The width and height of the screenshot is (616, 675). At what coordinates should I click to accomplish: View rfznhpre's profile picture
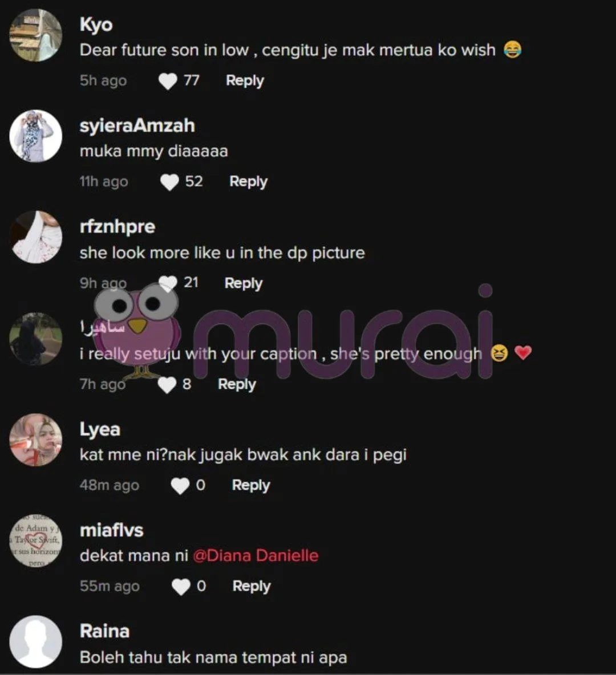[36, 237]
